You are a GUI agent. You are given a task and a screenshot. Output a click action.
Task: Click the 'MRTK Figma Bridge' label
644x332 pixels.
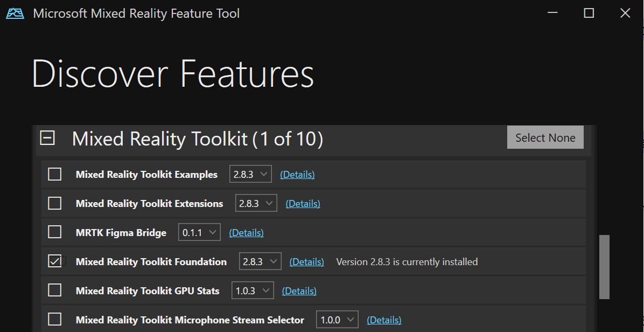121,233
